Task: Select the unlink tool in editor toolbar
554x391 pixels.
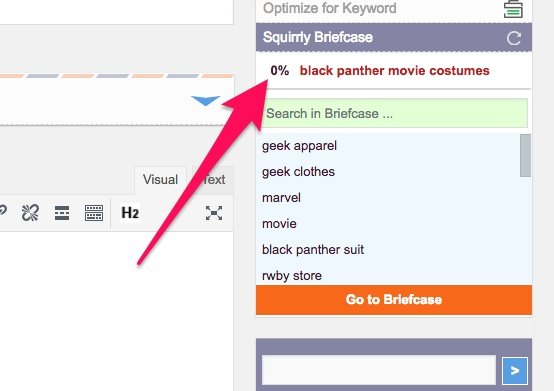Action: pyautogui.click(x=30, y=213)
